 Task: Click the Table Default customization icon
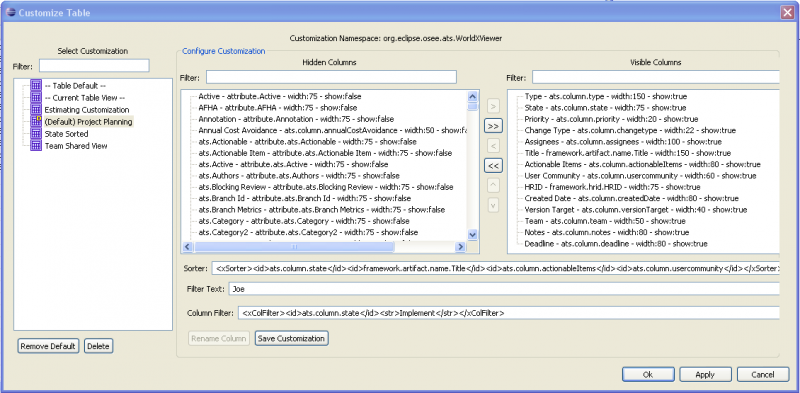click(36, 85)
